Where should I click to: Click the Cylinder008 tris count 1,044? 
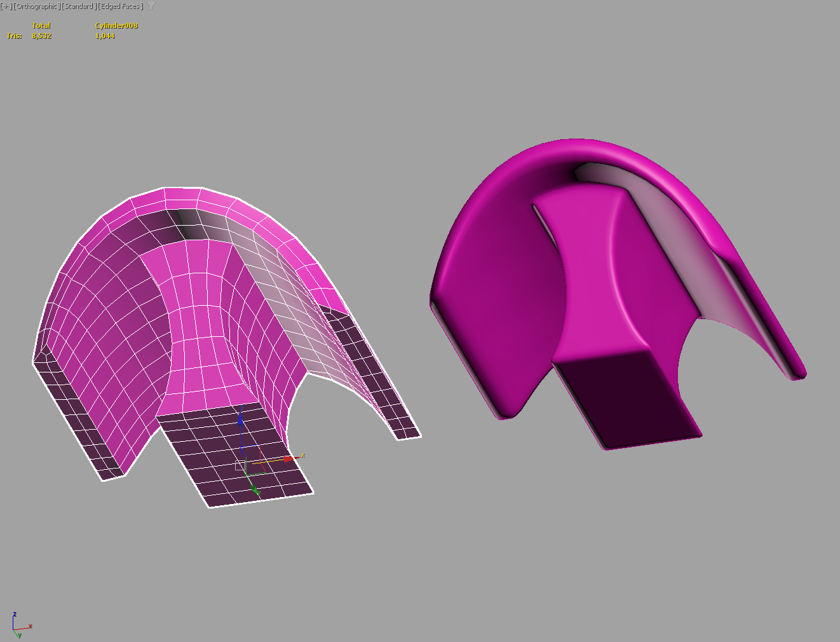click(x=105, y=36)
